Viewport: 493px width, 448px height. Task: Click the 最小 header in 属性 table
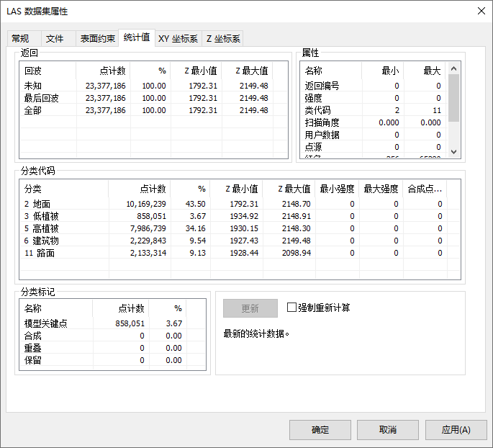click(383, 71)
